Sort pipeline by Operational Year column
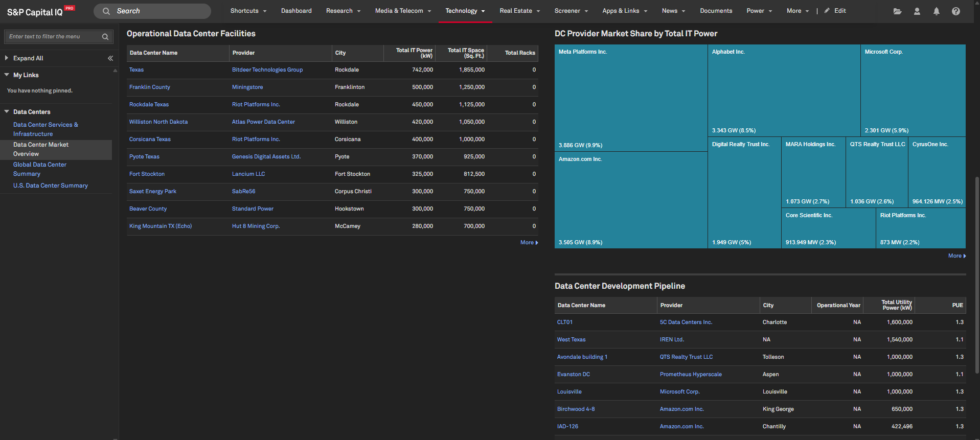980x440 pixels. [x=838, y=306]
